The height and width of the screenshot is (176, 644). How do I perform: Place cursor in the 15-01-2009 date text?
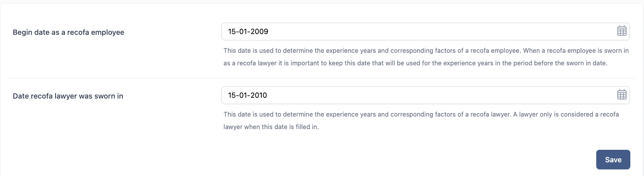(248, 32)
